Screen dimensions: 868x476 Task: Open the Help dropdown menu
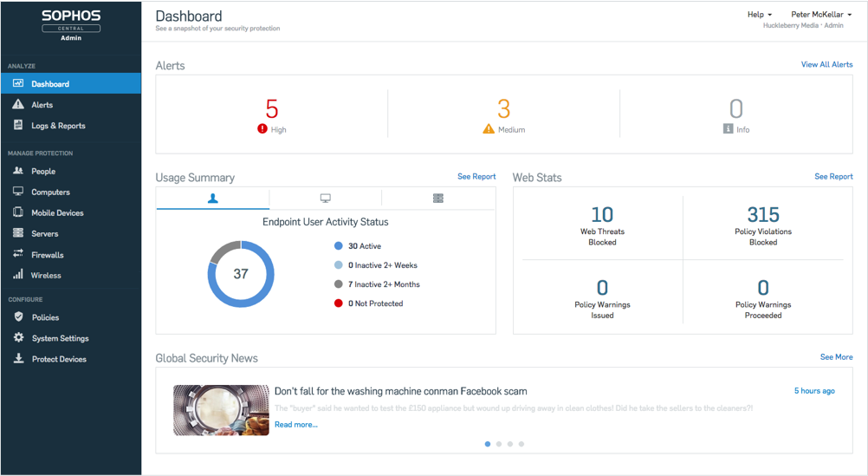click(760, 15)
